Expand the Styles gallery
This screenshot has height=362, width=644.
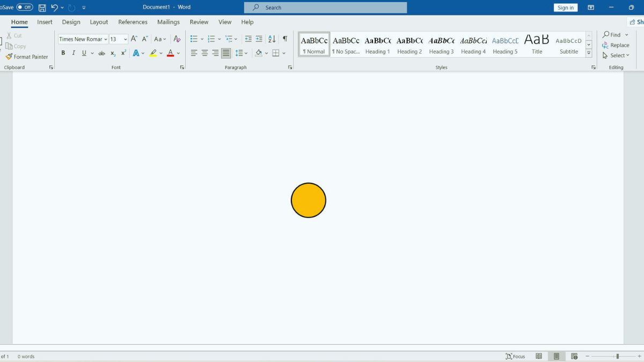point(589,54)
